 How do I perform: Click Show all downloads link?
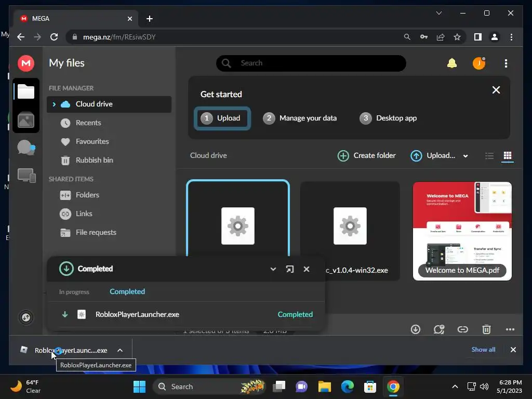coord(483,350)
